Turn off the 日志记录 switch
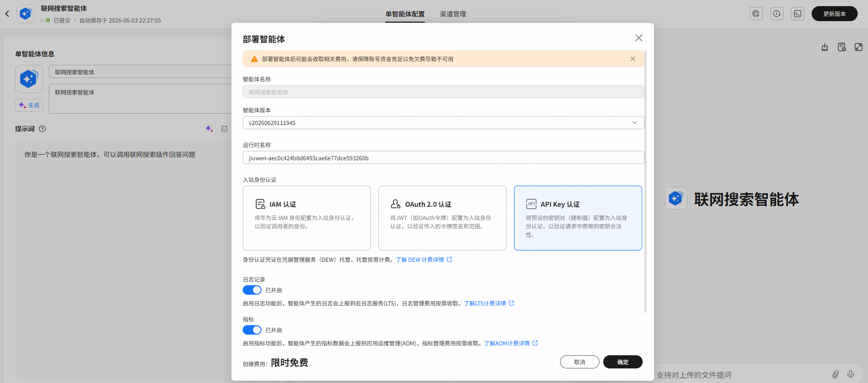The image size is (868, 383). tap(252, 290)
